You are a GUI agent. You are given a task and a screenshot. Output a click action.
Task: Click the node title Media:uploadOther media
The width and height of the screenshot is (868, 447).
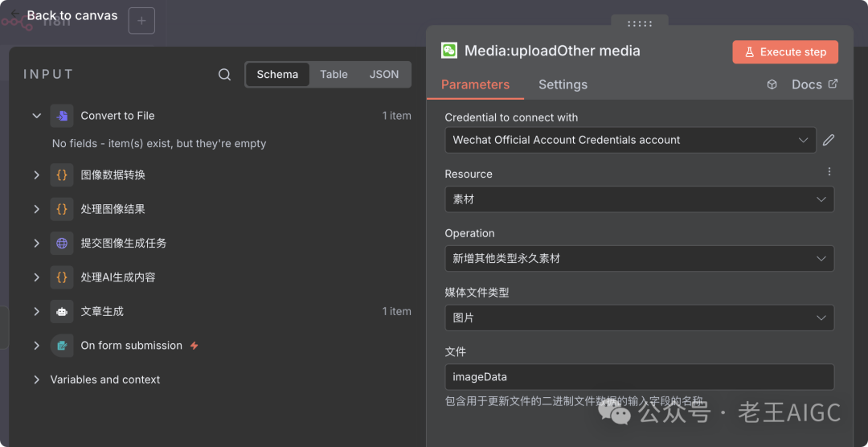(552, 51)
